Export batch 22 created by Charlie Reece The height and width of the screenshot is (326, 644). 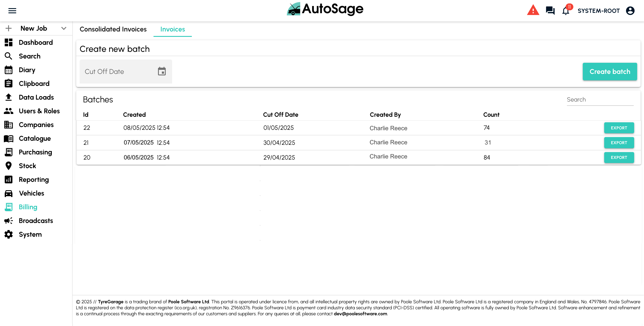click(x=619, y=128)
